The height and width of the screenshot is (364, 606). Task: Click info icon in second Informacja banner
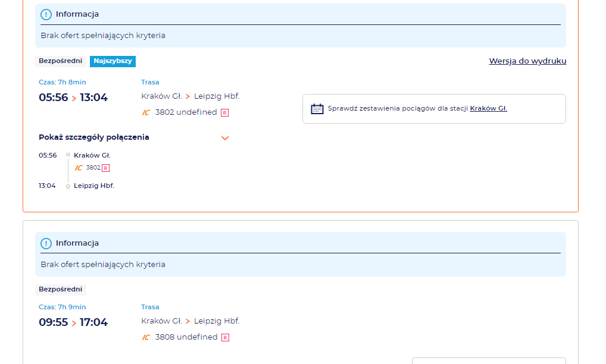click(46, 244)
